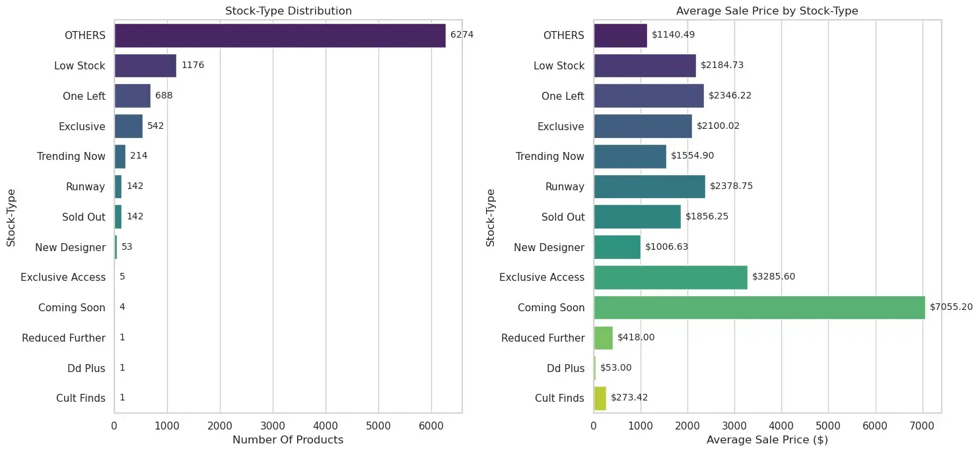The height and width of the screenshot is (452, 980).
Task: Click the $1856.25 price label
Action: pyautogui.click(x=707, y=217)
